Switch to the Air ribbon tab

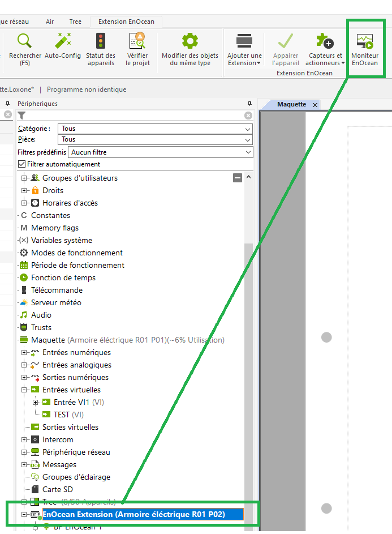[x=50, y=22]
